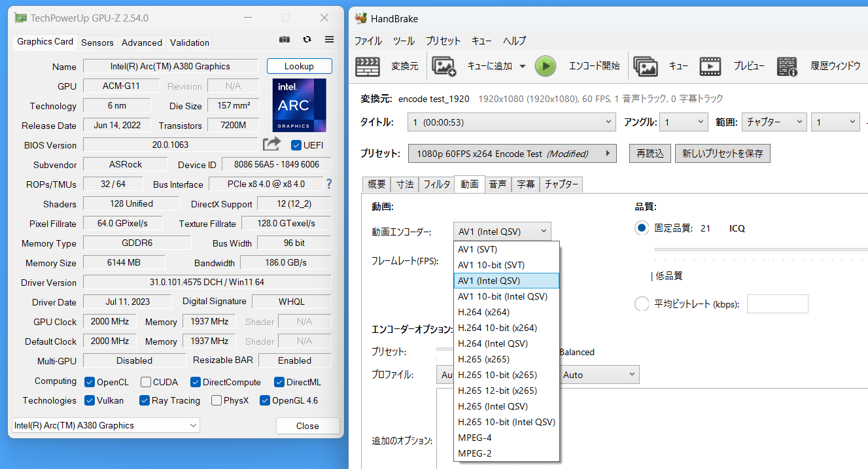Choose H.264 (x264) from encoder list
The width and height of the screenshot is (868, 469).
(x=507, y=312)
